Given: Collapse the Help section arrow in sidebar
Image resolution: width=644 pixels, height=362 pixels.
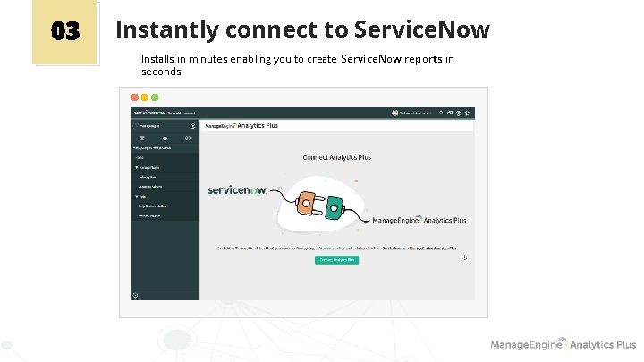Looking at the screenshot, I should [x=137, y=197].
